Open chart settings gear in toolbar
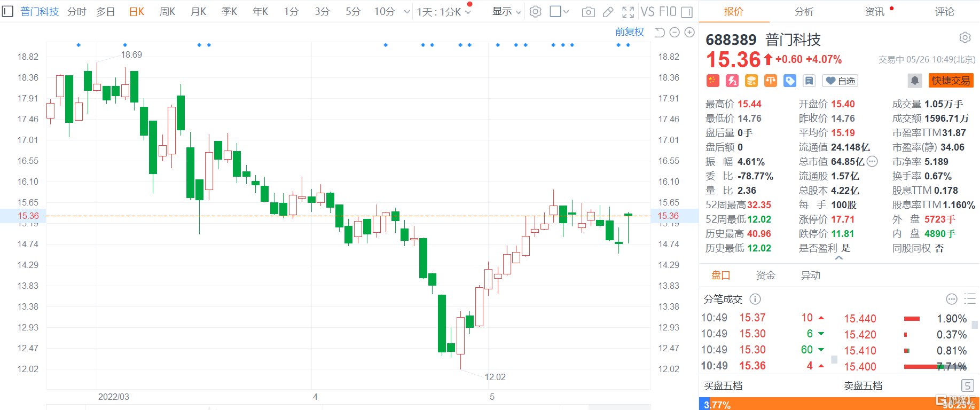Viewport: 980px width, 410px height. (535, 12)
